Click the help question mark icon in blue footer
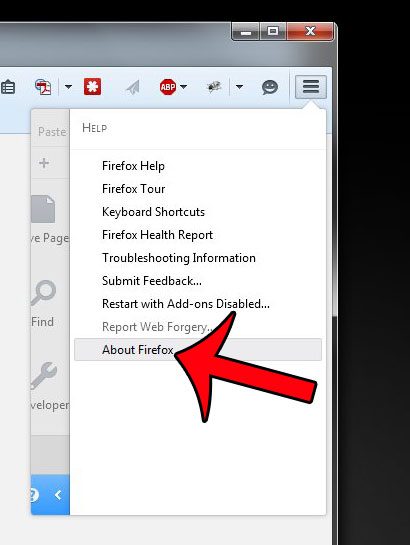This screenshot has height=545, width=410. click(34, 495)
